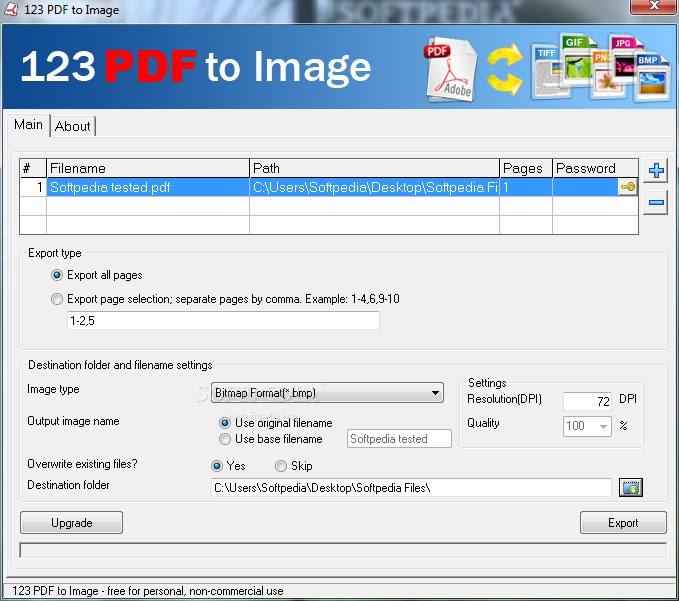Click the Adobe PDF icon in the banner

(450, 71)
